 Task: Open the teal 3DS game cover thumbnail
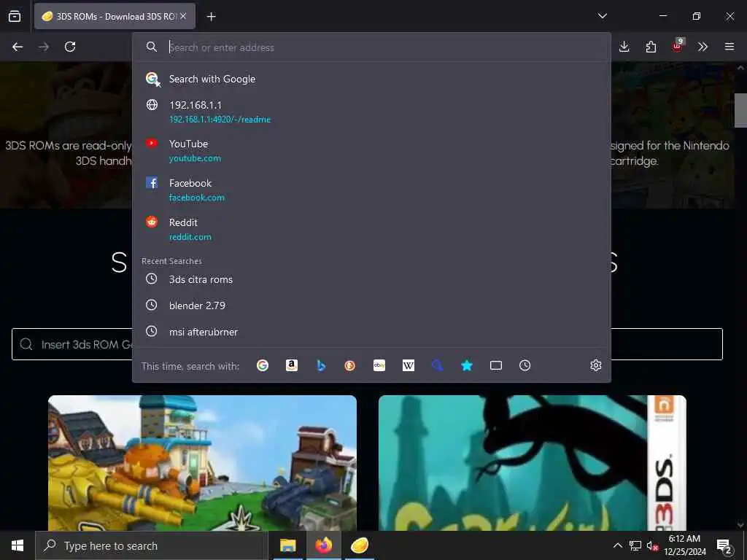(532, 463)
